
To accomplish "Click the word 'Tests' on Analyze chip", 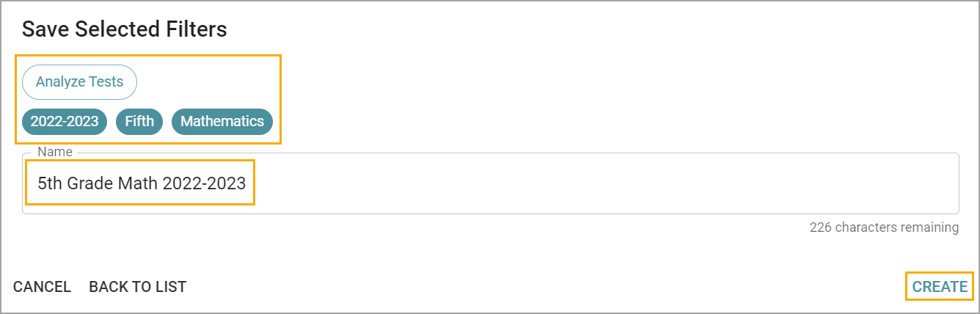I will (x=106, y=82).
